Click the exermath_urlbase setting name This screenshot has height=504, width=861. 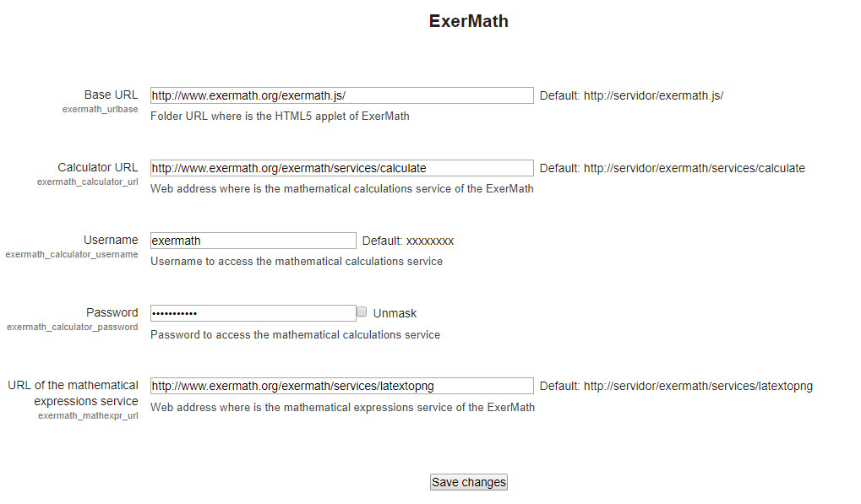pos(100,109)
